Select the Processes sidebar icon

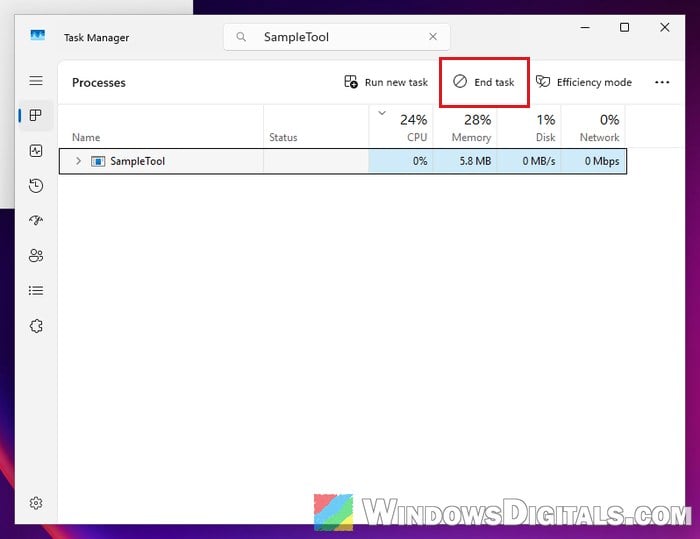click(36, 115)
